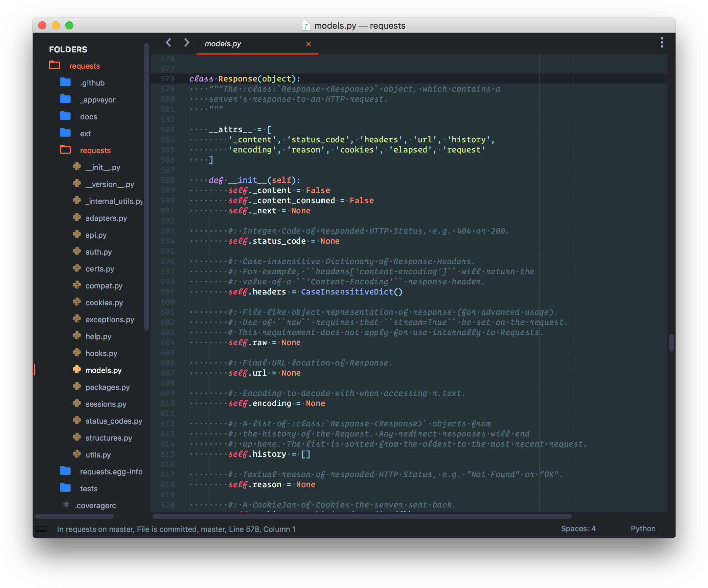The width and height of the screenshot is (708, 588).
Task: Expand the requests.egg-info folder
Action: click(111, 472)
